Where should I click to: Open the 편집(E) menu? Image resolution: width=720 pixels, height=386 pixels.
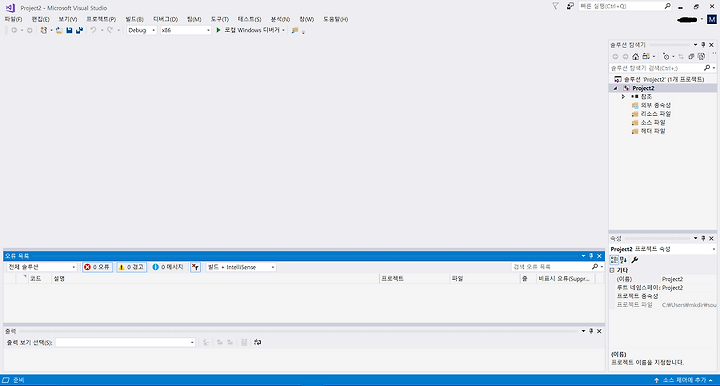coord(40,19)
